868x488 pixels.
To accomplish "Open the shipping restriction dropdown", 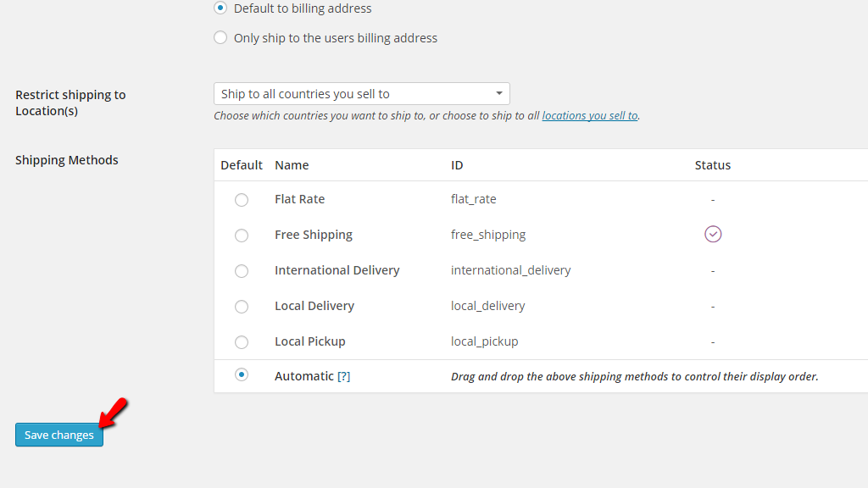I will point(361,93).
